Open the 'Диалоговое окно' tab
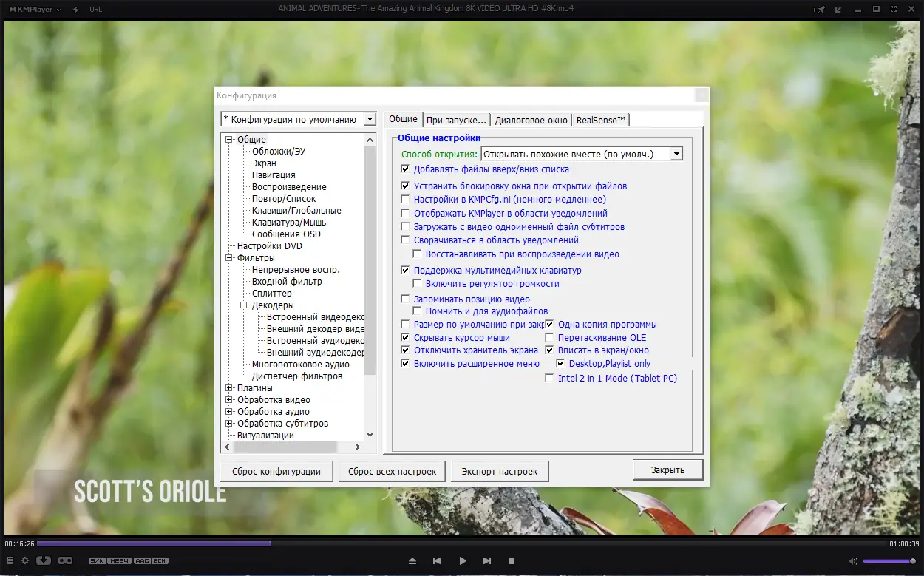The width and height of the screenshot is (924, 576). pyautogui.click(x=531, y=120)
